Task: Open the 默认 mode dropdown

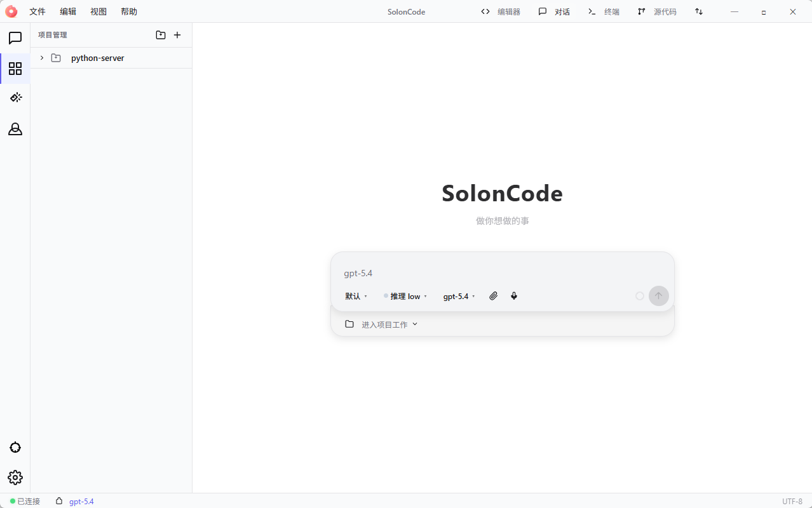Action: [356, 296]
